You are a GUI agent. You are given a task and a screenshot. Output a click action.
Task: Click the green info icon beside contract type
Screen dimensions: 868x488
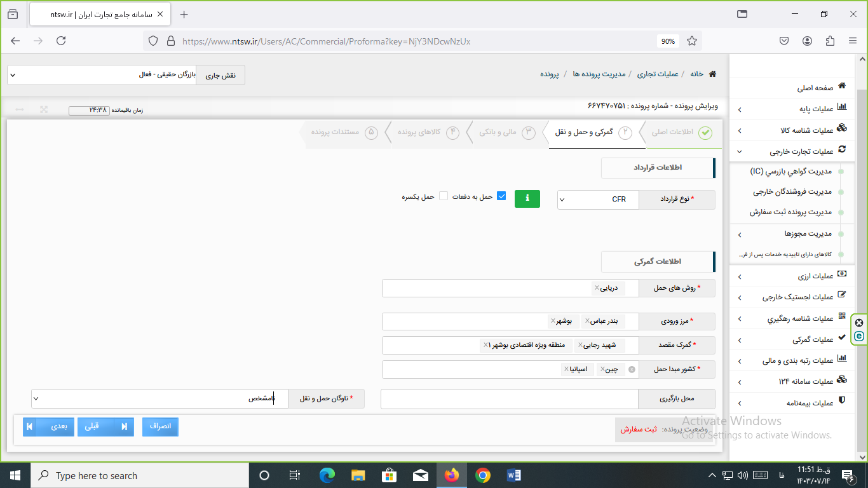(x=527, y=198)
